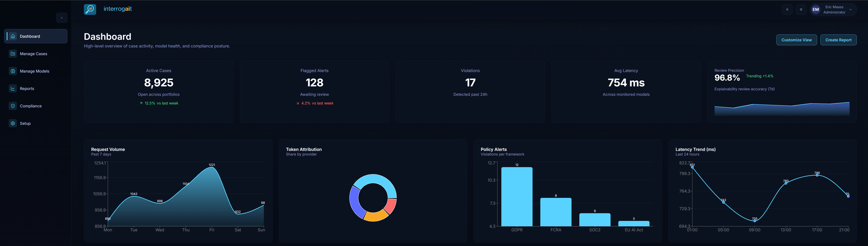Collapse the sidebar with the chevron toggle

[x=62, y=18]
